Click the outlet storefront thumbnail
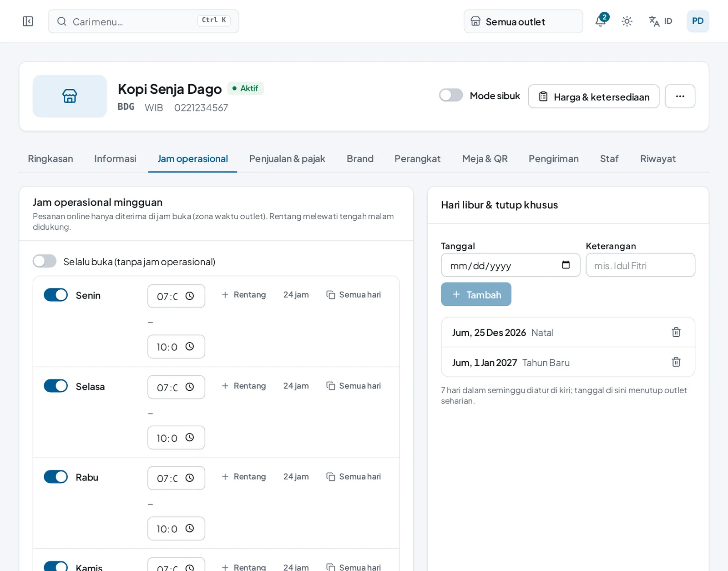 [x=70, y=96]
